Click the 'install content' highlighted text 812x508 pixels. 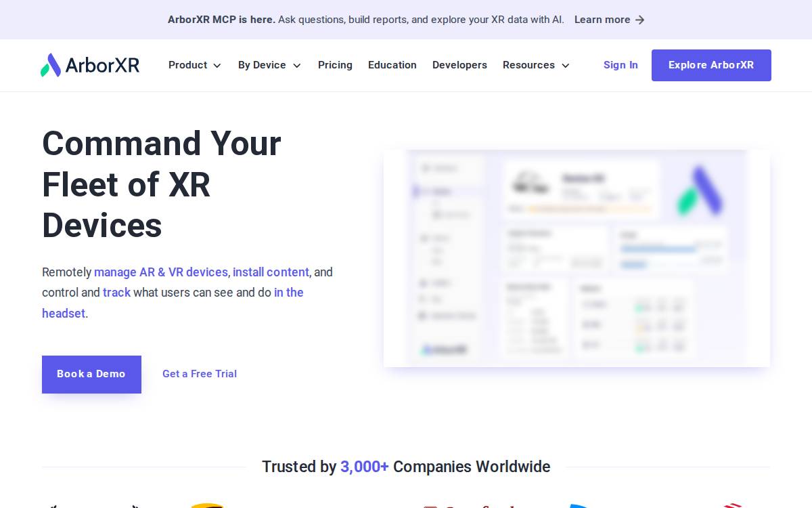(271, 272)
